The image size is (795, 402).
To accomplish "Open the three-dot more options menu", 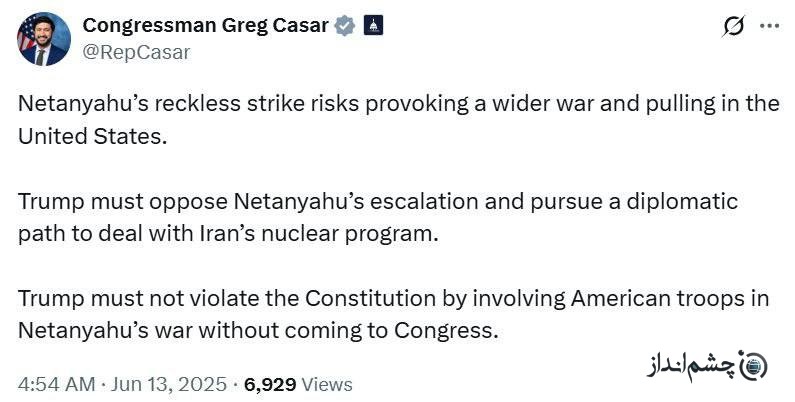I will (x=769, y=26).
